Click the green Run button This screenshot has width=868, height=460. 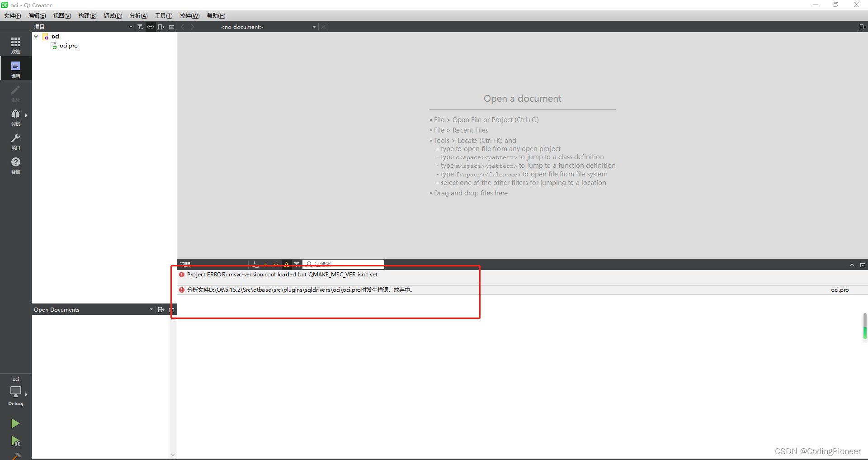tap(15, 423)
